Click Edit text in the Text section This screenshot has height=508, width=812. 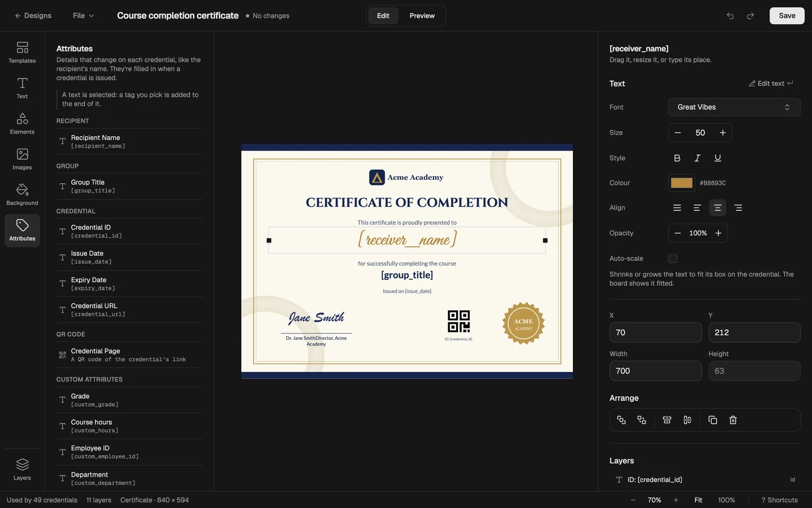click(771, 83)
